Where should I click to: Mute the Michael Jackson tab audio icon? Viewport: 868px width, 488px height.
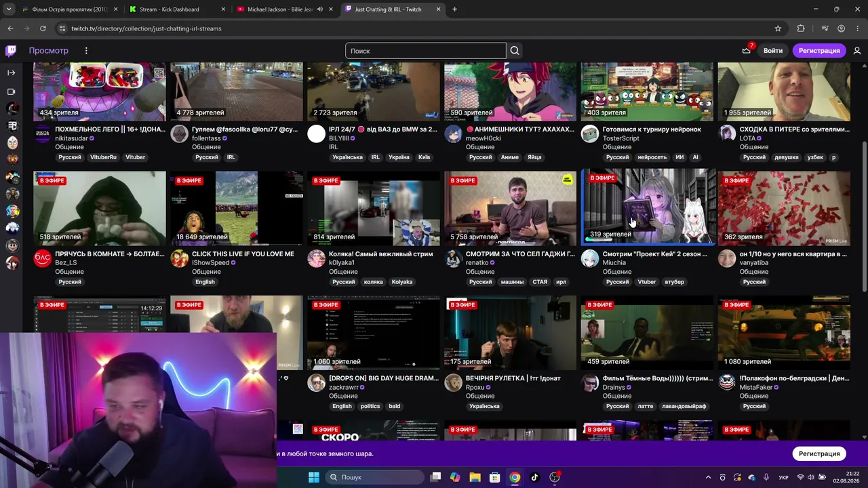tap(320, 9)
